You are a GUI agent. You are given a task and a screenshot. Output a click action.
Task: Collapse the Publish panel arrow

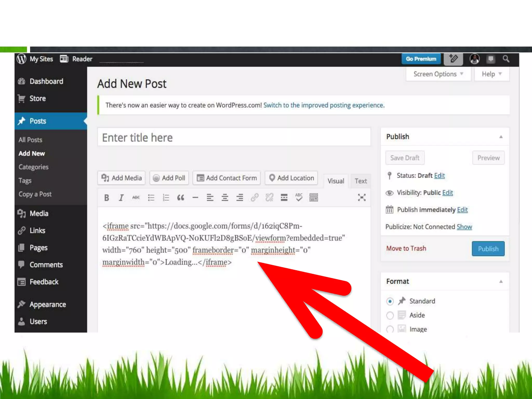[501, 137]
